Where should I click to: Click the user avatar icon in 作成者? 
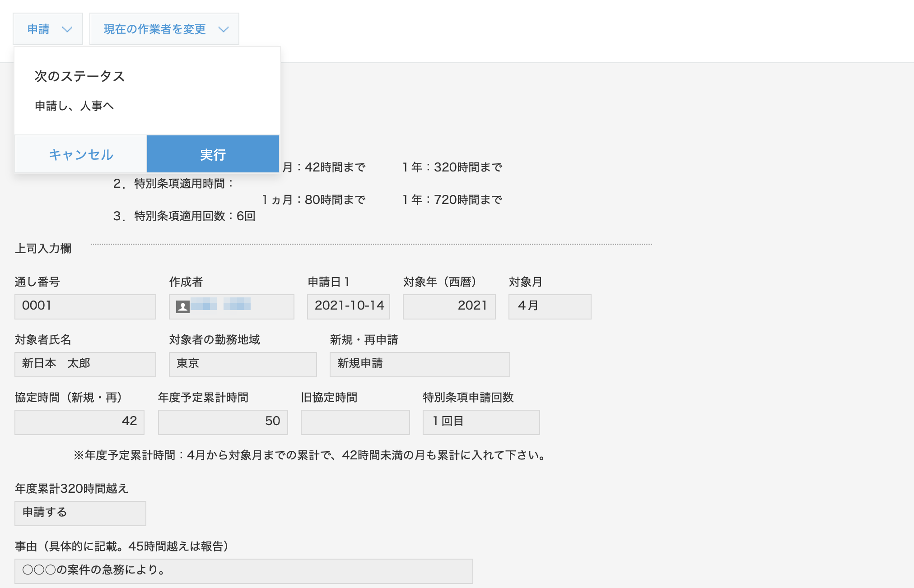(x=182, y=307)
